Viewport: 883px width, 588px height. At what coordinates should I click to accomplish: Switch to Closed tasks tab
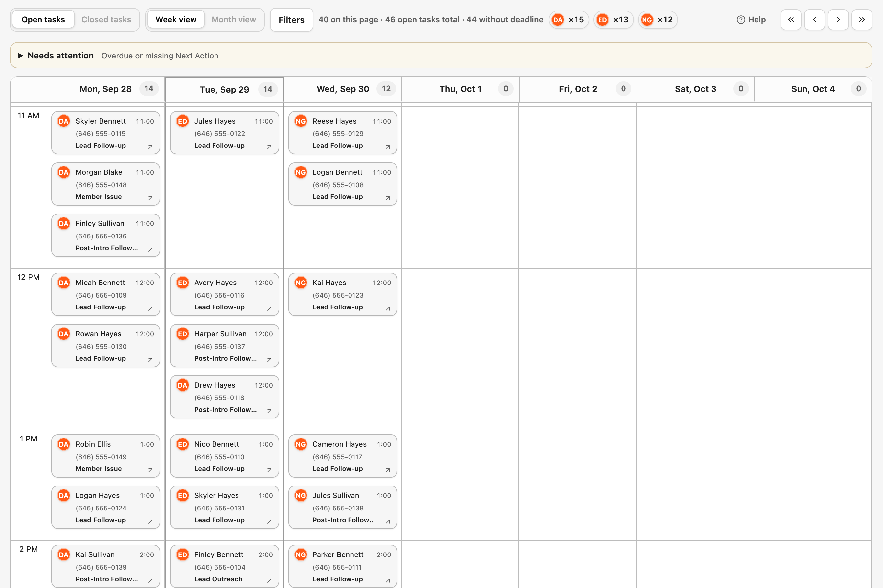[x=106, y=19]
